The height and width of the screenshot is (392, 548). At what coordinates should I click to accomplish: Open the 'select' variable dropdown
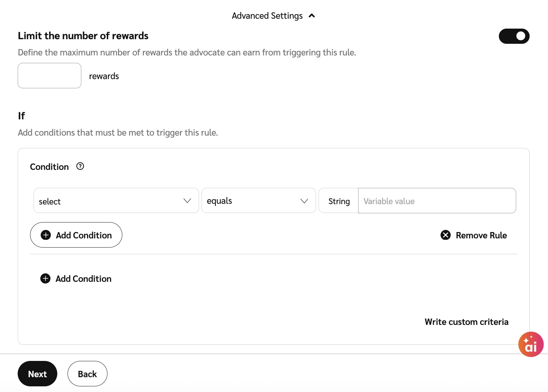pos(110,201)
